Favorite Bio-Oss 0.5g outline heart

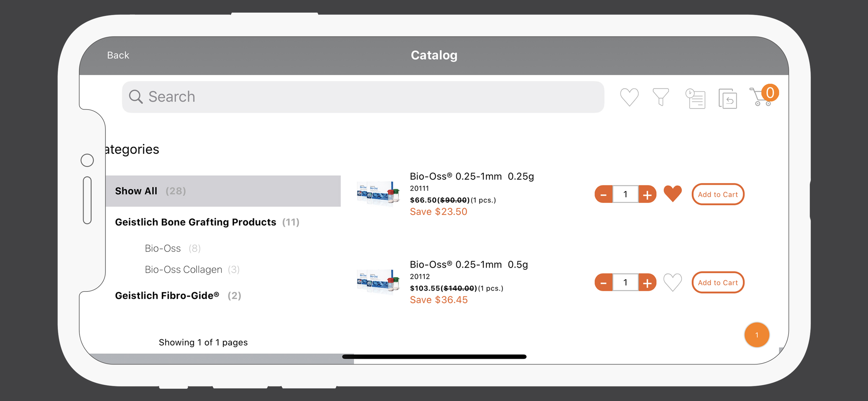click(x=673, y=282)
